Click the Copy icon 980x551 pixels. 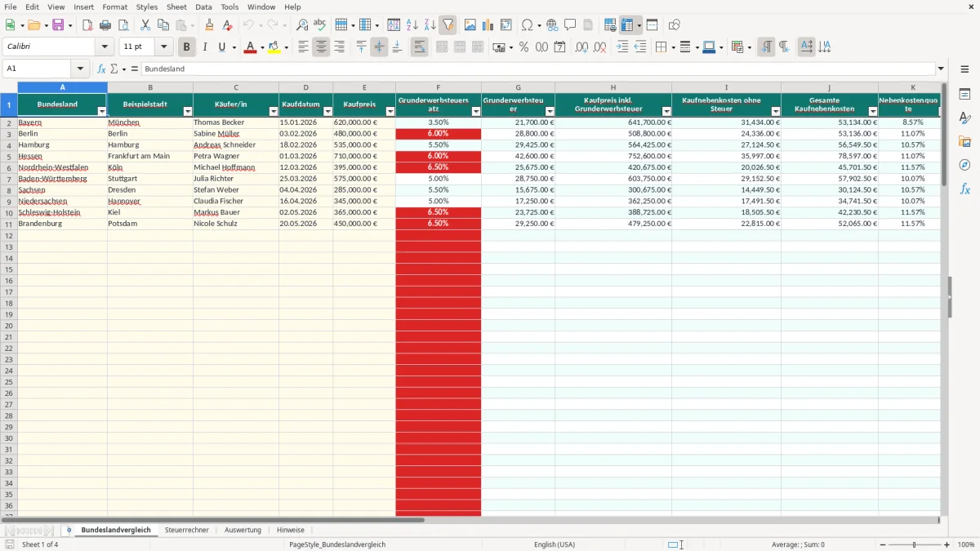(x=163, y=25)
